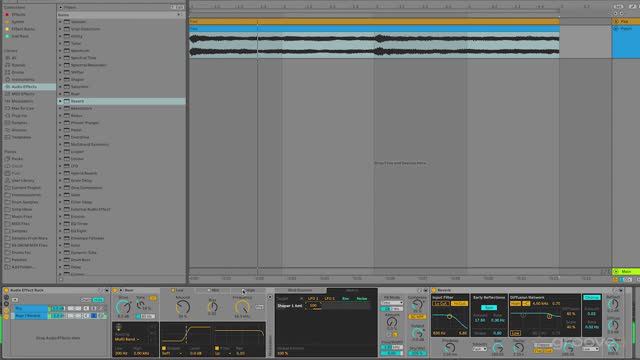Expand the Reverb device folder
This screenshot has width=640, height=360.
60,101
